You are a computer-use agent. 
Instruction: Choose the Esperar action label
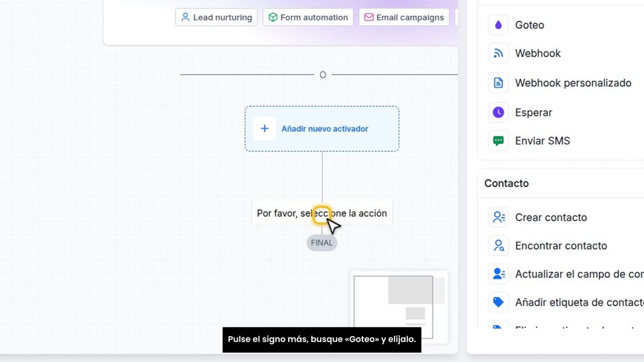[x=533, y=112]
